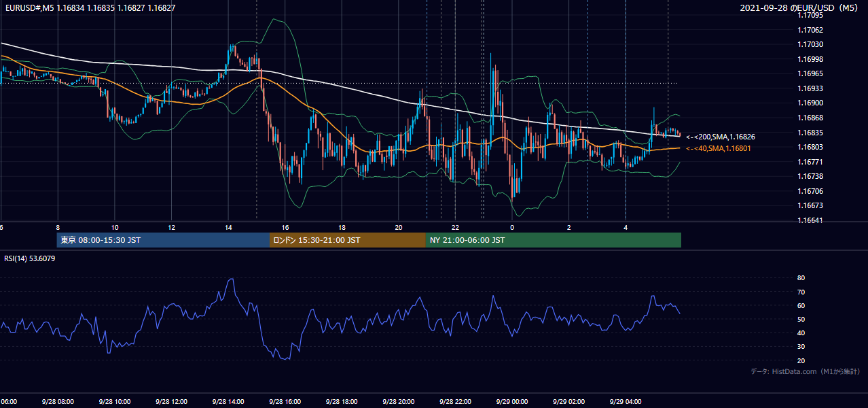Click price axis label 1.16771
The height and width of the screenshot is (408, 868).
click(810, 162)
